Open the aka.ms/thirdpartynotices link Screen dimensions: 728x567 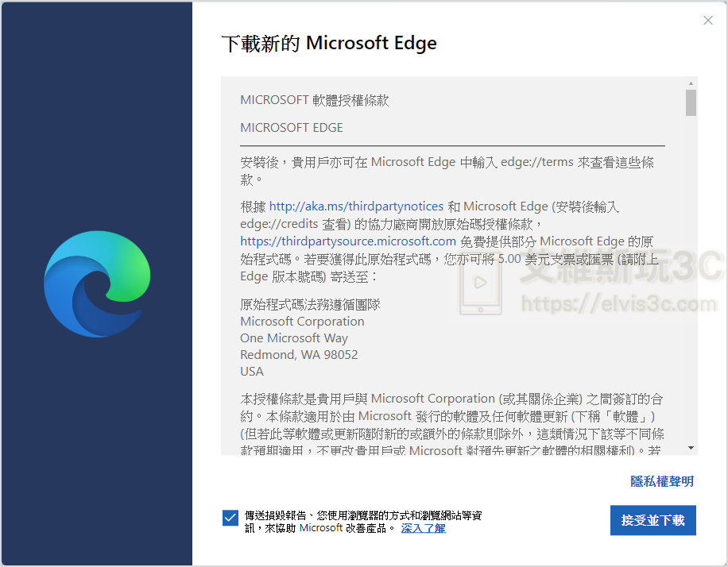pos(357,206)
